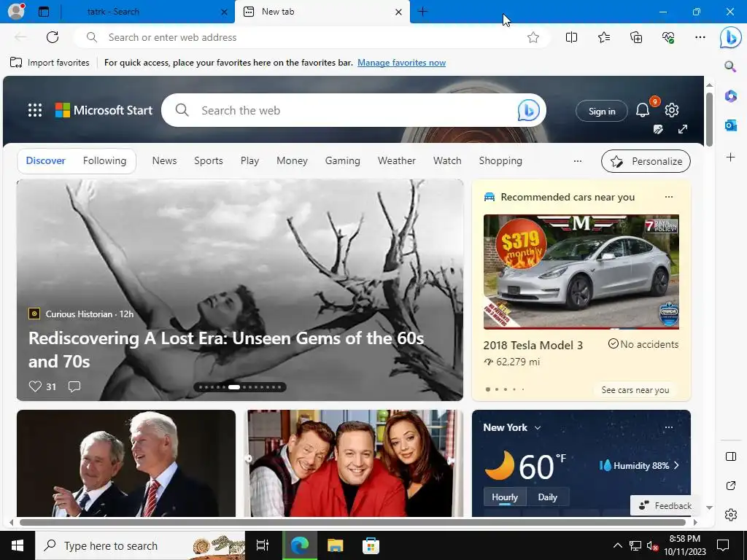Open the Discover feed

click(x=45, y=161)
